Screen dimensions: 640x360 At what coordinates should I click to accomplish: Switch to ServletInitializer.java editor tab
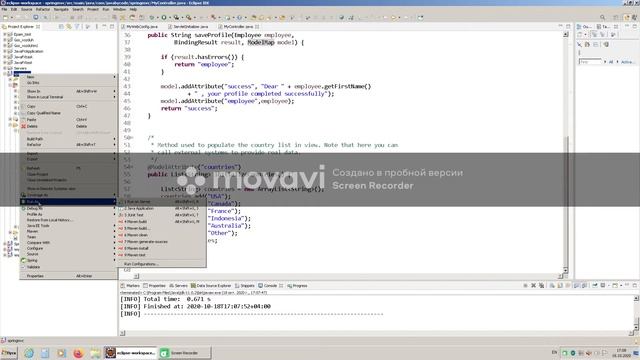tap(190, 27)
